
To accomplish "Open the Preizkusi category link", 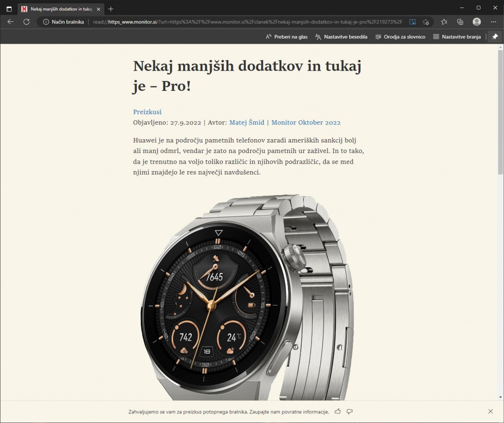I will 147,112.
